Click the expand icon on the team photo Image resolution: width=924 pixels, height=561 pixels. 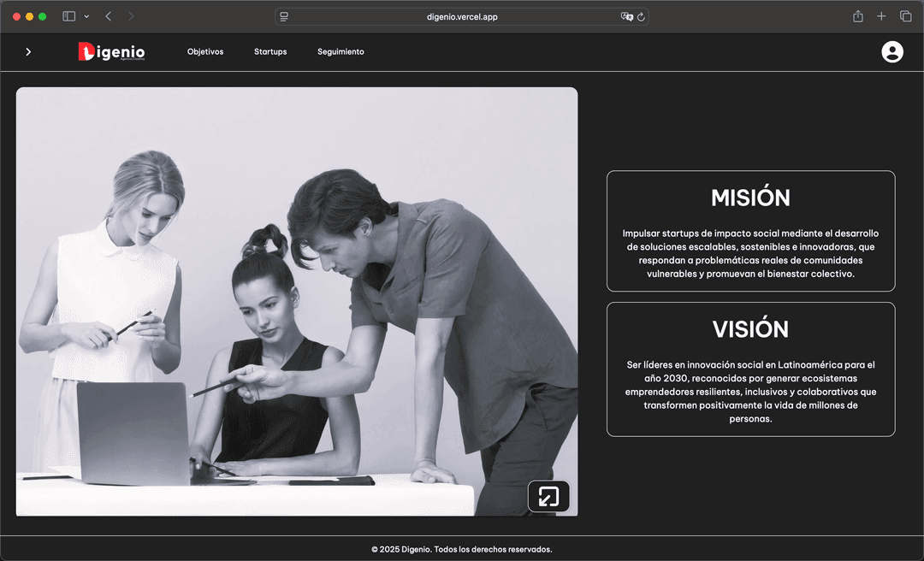click(548, 496)
